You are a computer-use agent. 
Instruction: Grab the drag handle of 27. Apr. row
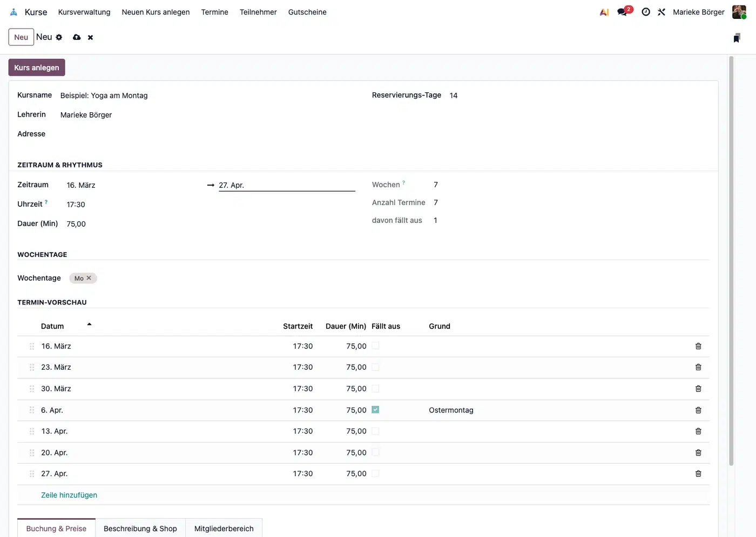coord(32,474)
